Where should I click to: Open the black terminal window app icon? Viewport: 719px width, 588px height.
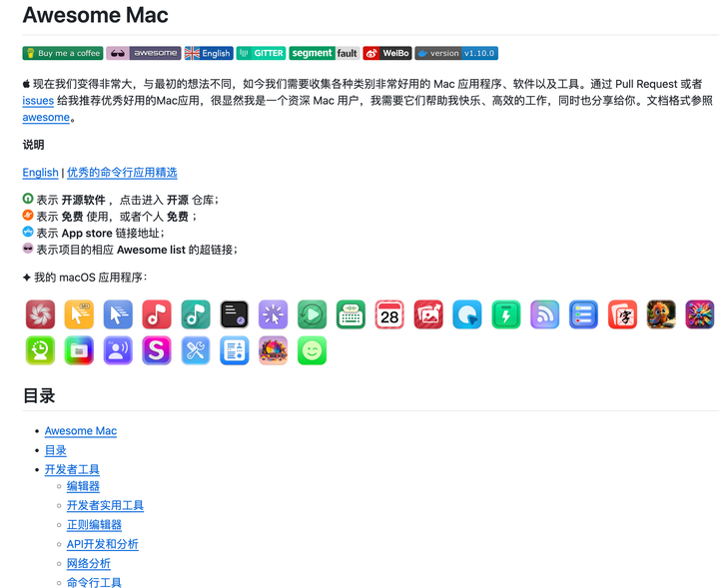click(235, 314)
